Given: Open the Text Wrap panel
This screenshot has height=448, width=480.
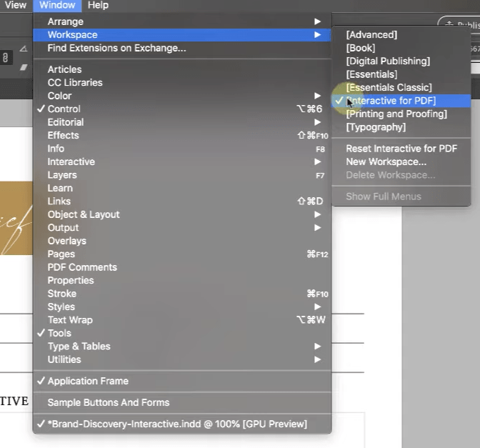Looking at the screenshot, I should [182, 319].
